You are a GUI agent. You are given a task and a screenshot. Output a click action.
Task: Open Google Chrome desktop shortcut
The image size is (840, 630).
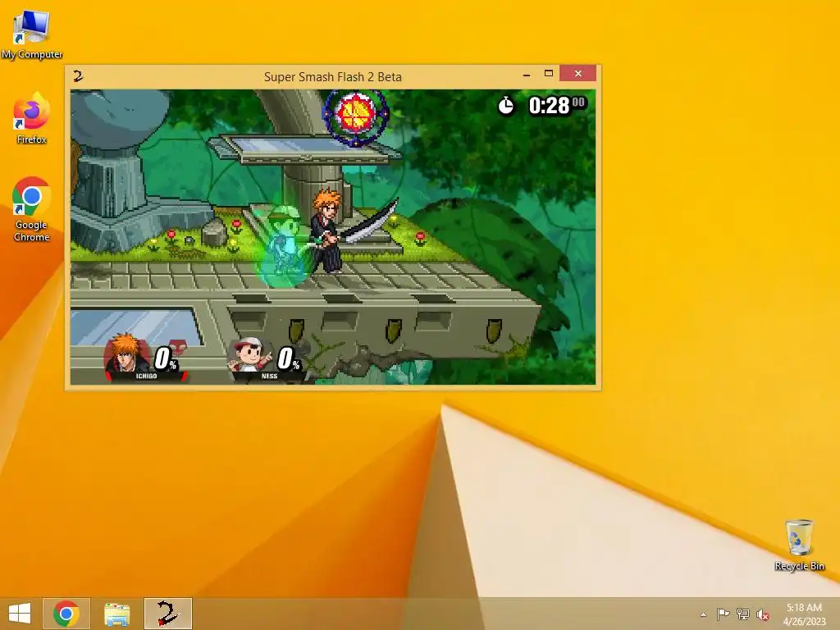(x=32, y=209)
